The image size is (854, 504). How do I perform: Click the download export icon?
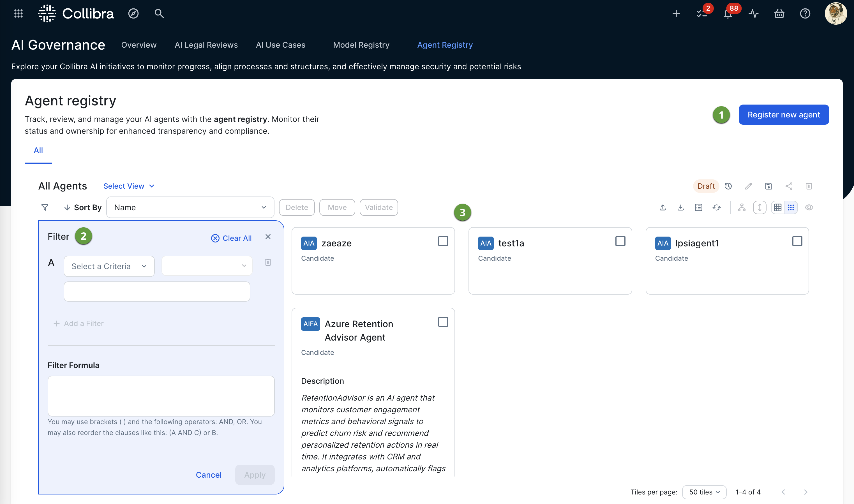tap(681, 207)
